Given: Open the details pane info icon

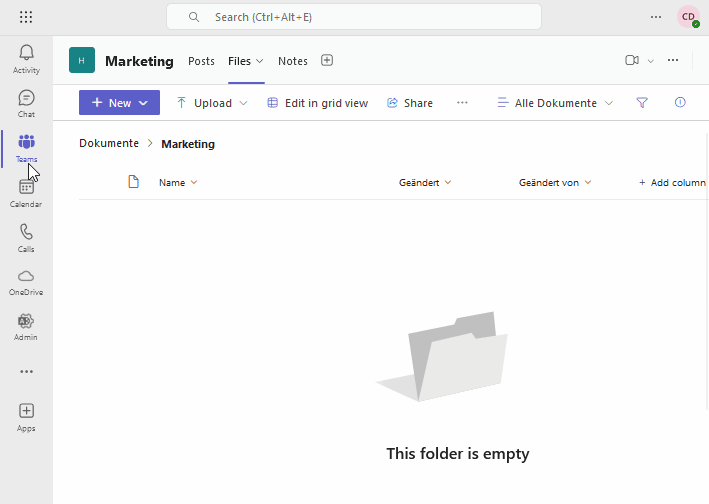Looking at the screenshot, I should 680,103.
